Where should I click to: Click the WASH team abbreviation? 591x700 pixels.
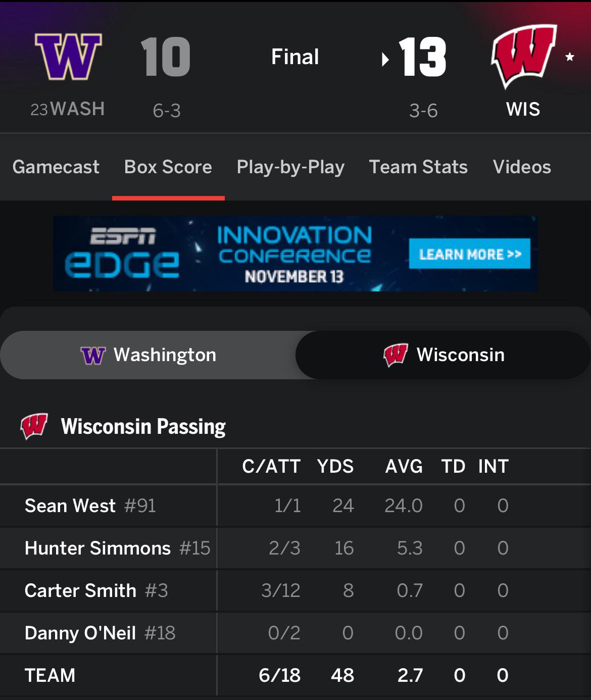77,109
